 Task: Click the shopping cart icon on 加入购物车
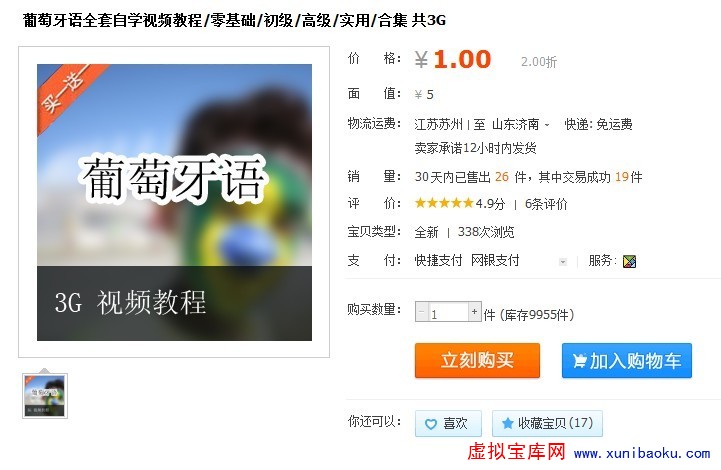click(579, 361)
